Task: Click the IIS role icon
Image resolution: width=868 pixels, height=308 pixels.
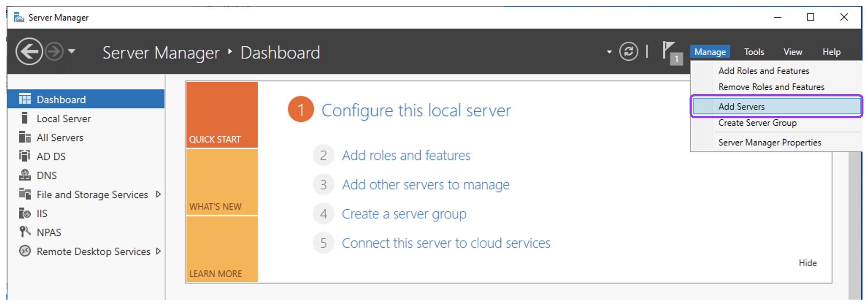Action: tap(25, 213)
